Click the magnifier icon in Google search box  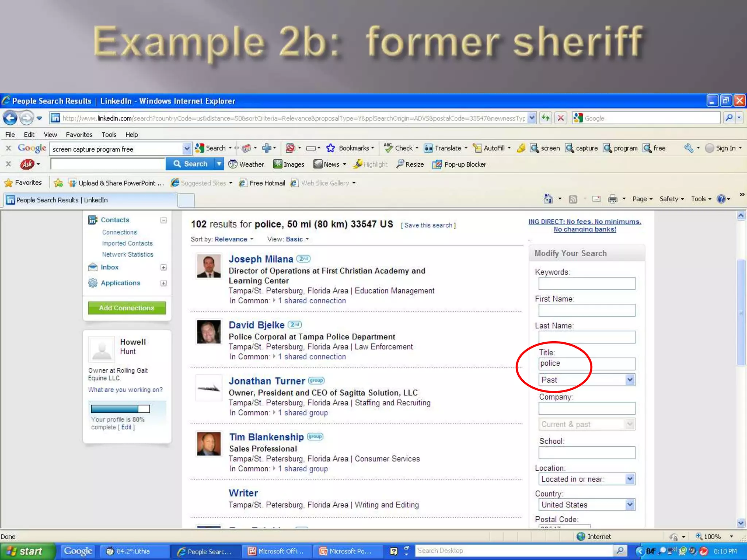[x=728, y=118]
